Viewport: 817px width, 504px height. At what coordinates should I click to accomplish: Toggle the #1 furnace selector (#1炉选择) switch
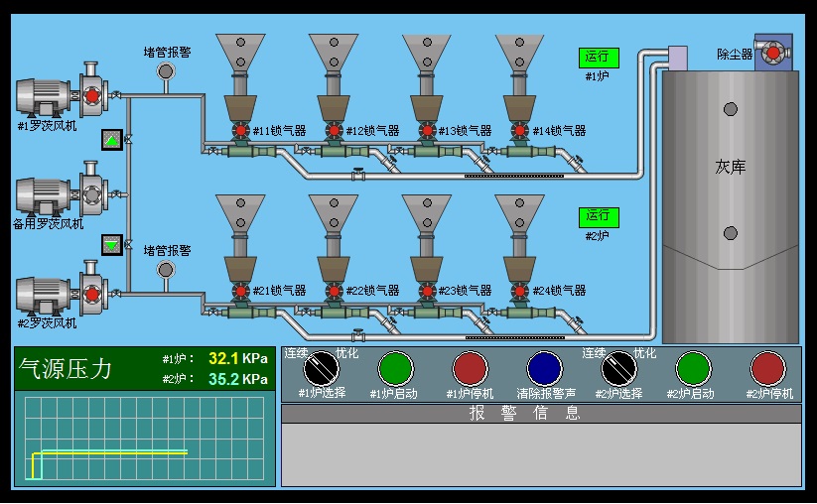322,368
